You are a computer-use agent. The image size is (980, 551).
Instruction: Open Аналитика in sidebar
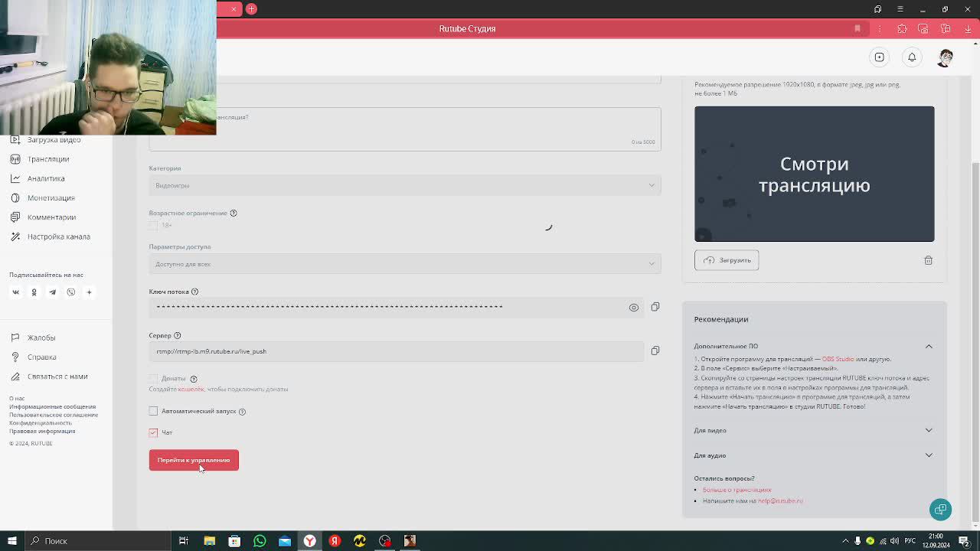[x=45, y=178]
